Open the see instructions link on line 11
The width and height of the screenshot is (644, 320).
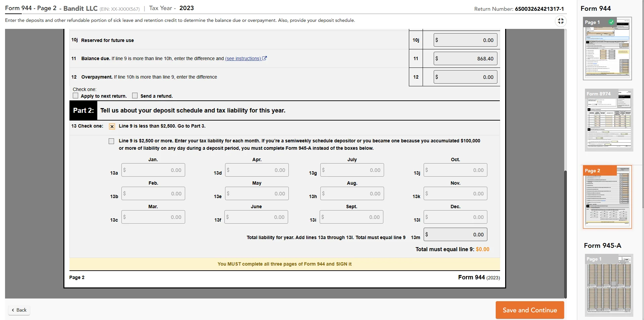(243, 58)
